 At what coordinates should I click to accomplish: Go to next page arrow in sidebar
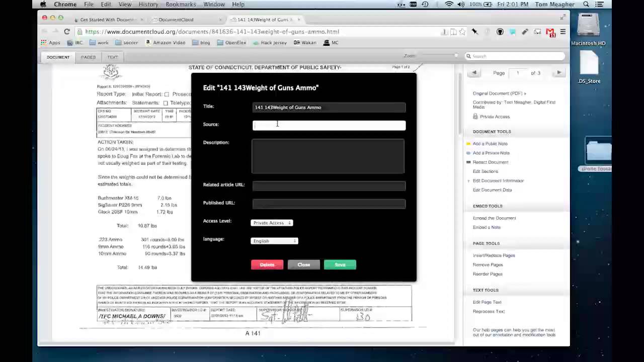click(x=559, y=73)
